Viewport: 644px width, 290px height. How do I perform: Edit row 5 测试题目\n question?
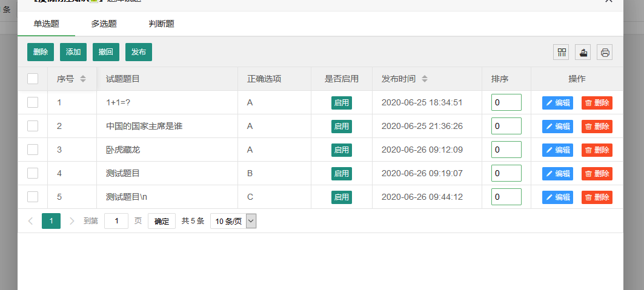pos(557,197)
